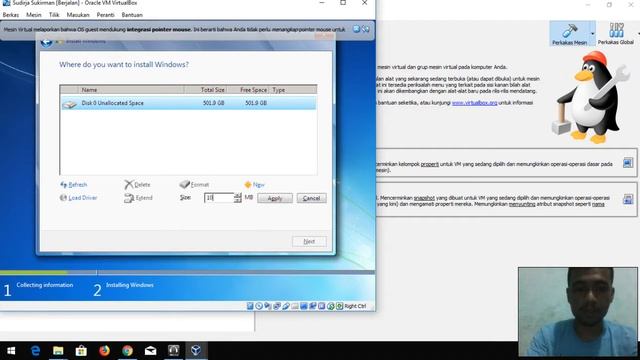Click the 501.0 GB Total Size value
The width and height of the screenshot is (640, 360).
[213, 103]
